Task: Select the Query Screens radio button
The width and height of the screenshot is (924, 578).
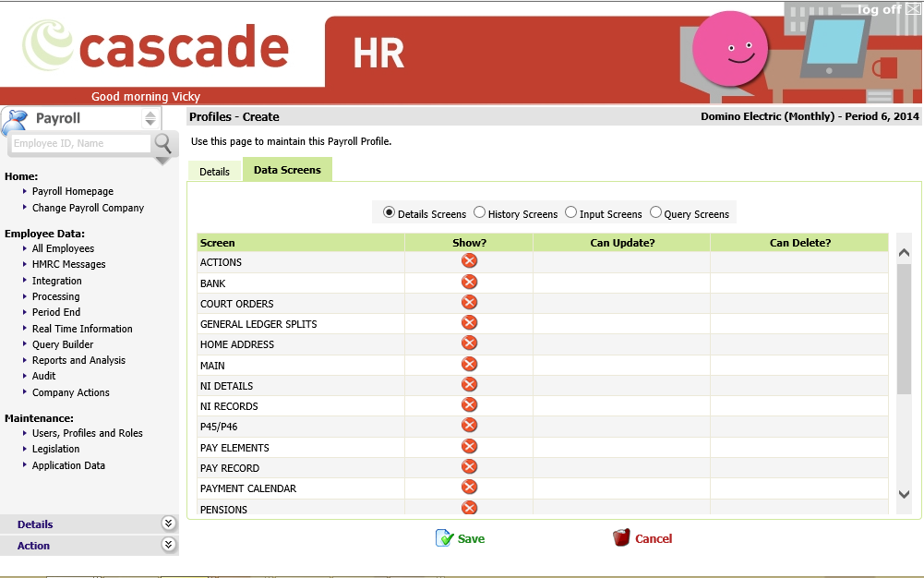Action: (656, 212)
